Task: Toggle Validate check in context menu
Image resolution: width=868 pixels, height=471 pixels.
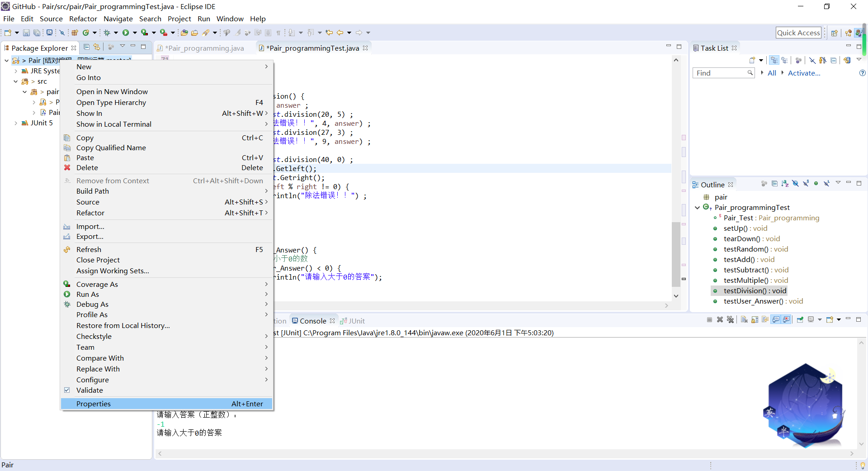Action: click(67, 390)
